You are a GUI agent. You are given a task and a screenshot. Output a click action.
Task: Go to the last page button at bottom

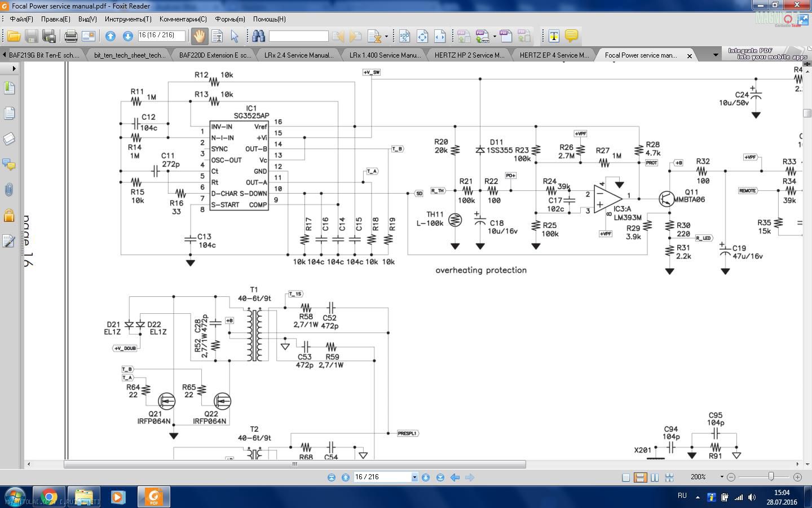click(440, 478)
